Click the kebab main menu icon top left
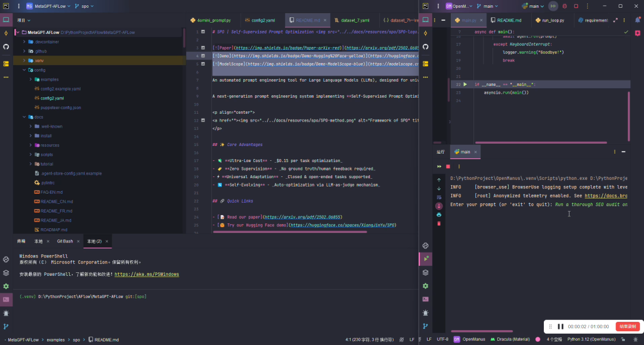This screenshot has width=644, height=345. point(18,5)
